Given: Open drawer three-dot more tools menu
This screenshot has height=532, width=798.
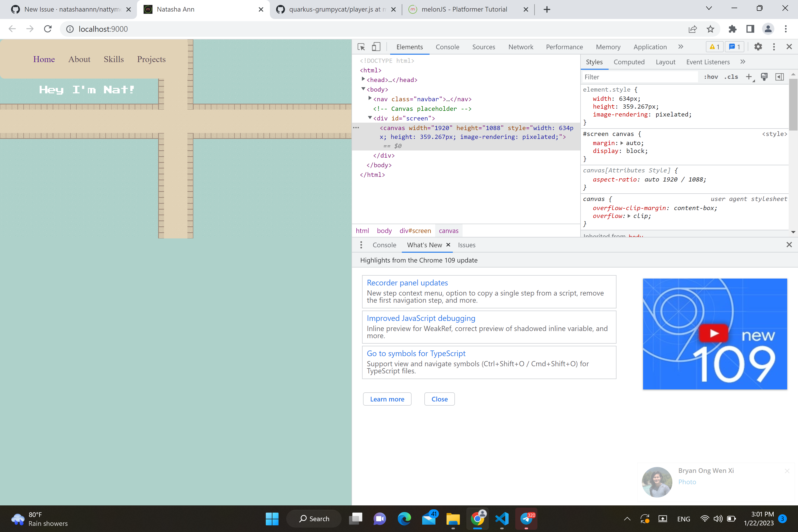Looking at the screenshot, I should (x=361, y=245).
